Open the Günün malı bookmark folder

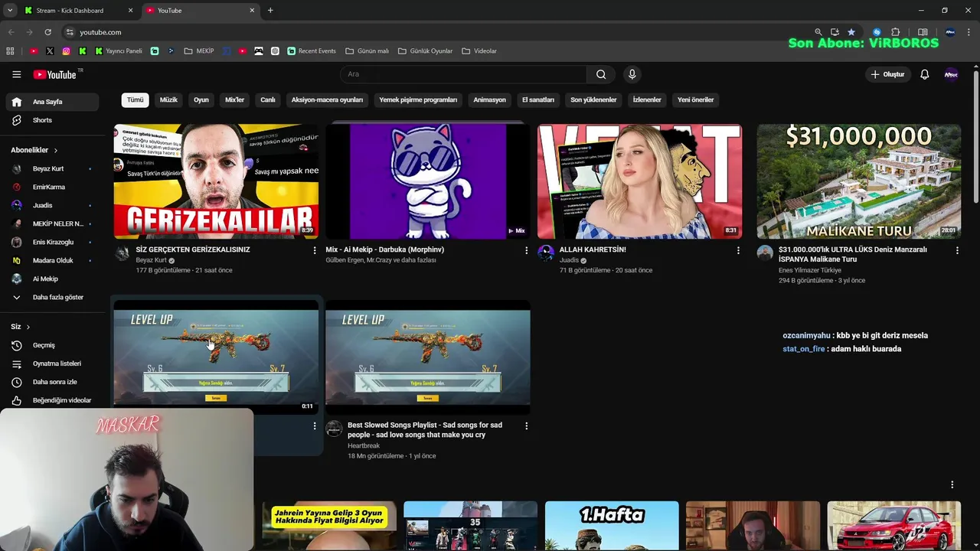click(x=367, y=51)
